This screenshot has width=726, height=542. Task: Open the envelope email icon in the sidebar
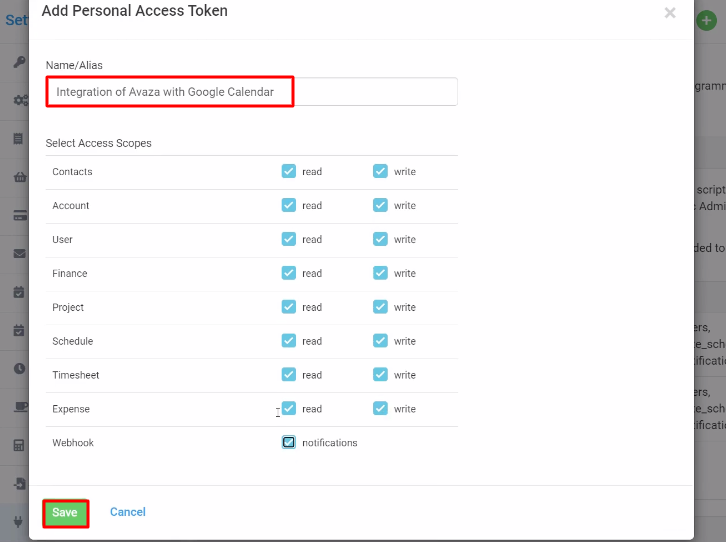click(19, 254)
